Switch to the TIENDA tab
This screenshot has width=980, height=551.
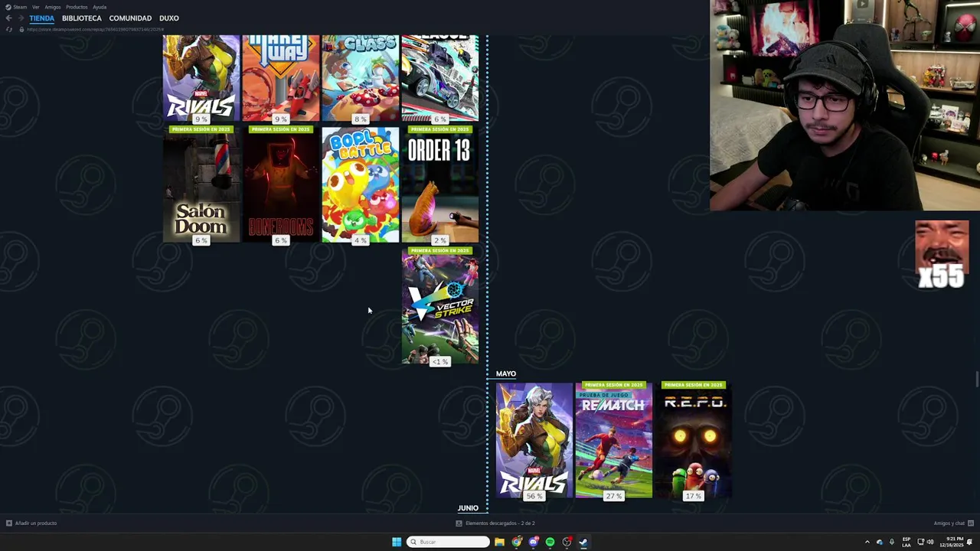(x=42, y=18)
